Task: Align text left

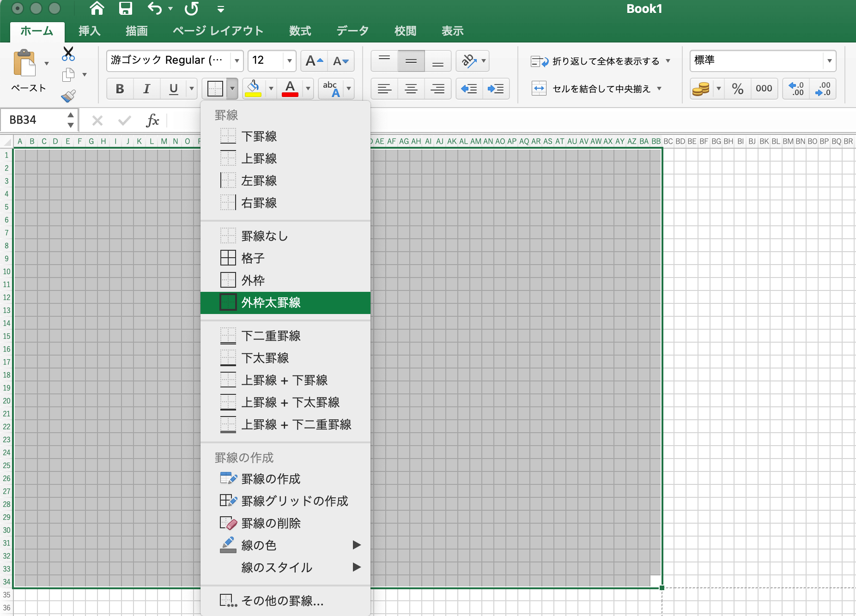Action: click(x=384, y=89)
